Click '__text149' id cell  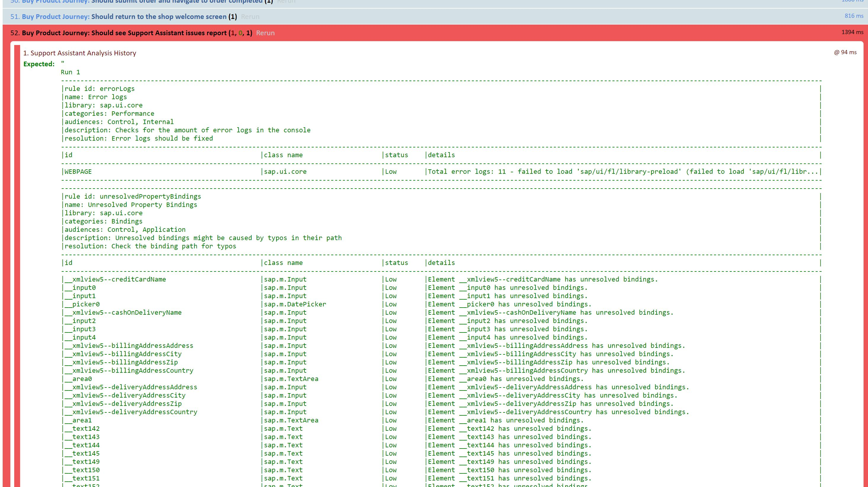click(82, 462)
